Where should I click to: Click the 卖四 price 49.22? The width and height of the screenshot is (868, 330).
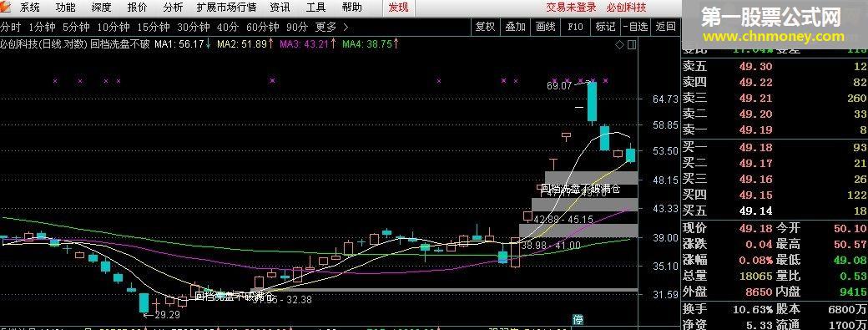pyautogui.click(x=755, y=83)
